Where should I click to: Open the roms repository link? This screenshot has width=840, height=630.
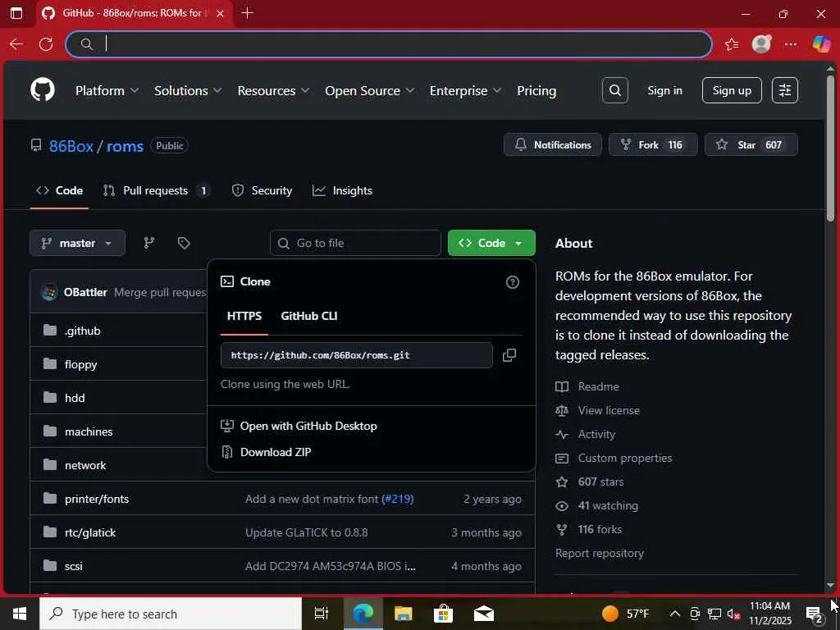click(x=125, y=146)
